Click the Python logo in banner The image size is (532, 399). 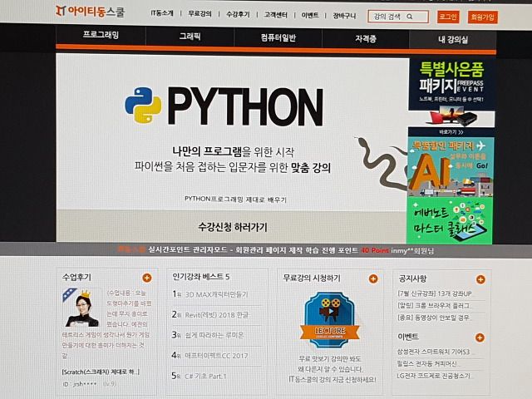[143, 106]
